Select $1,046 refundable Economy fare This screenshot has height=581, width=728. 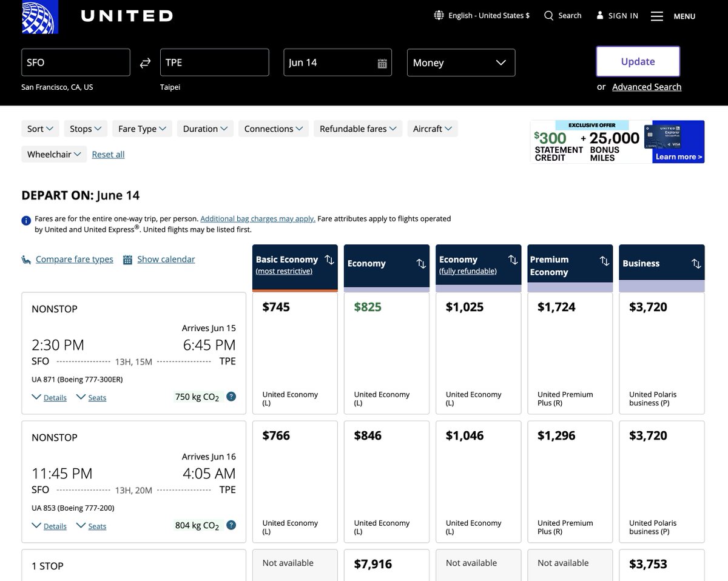point(478,482)
